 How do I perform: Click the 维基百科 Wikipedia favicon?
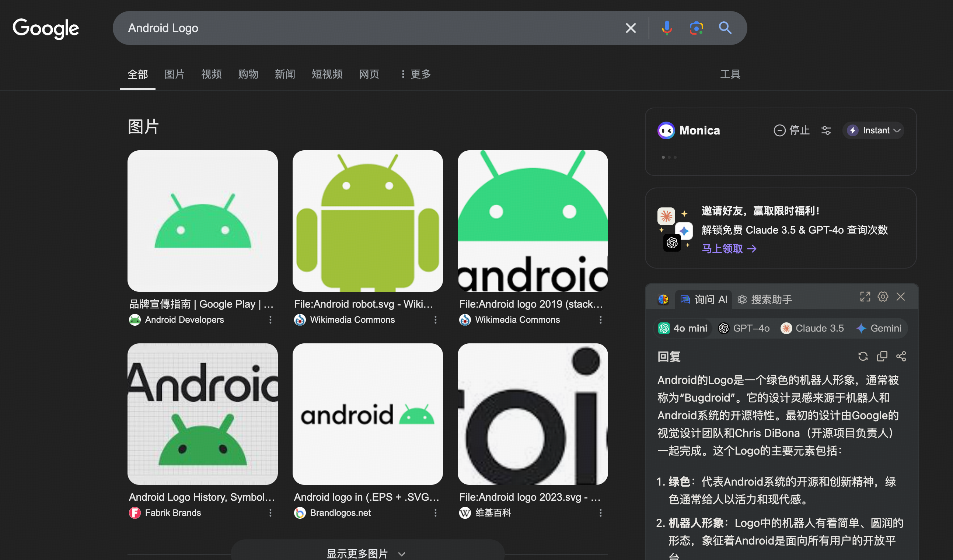pyautogui.click(x=465, y=513)
